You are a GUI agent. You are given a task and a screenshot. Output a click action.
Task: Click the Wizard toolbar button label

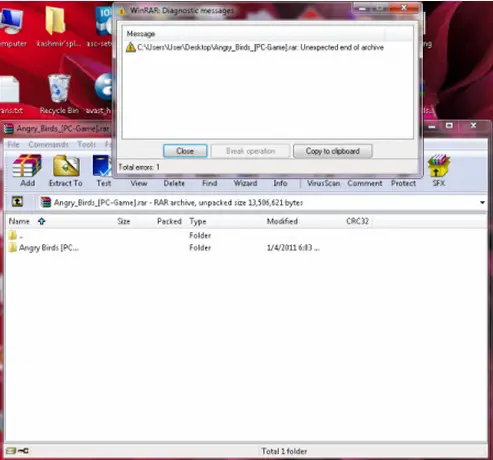coord(245,183)
